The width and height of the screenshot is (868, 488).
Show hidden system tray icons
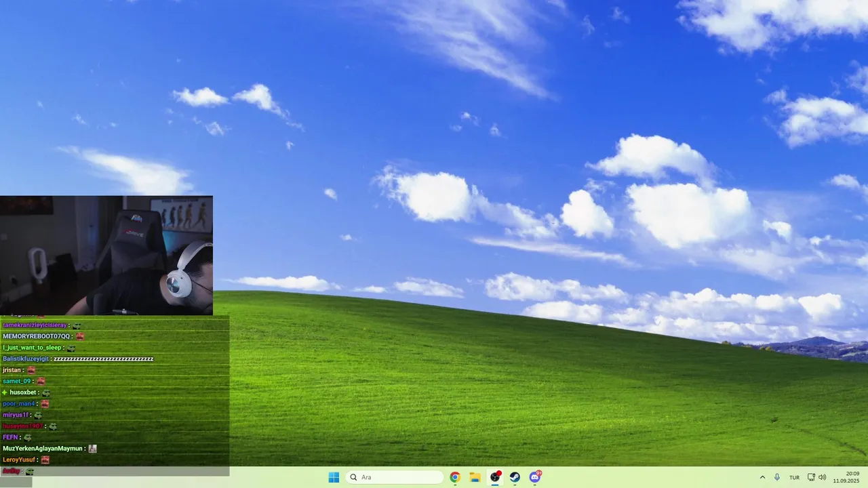(762, 477)
